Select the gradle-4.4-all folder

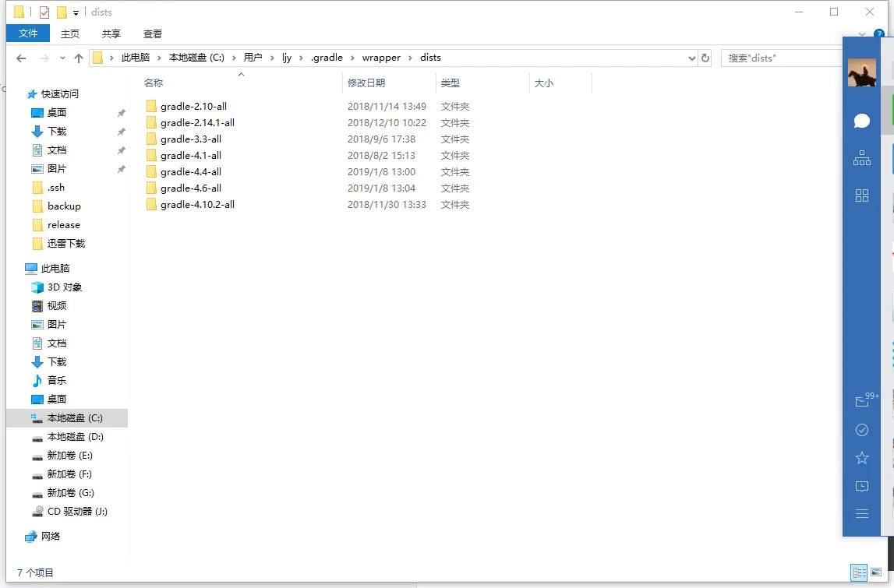click(190, 172)
